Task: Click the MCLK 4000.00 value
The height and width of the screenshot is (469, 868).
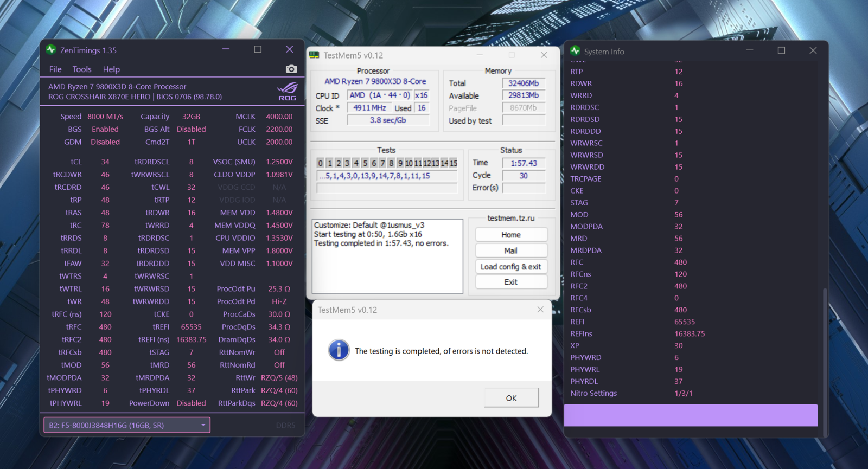Action: (x=279, y=117)
